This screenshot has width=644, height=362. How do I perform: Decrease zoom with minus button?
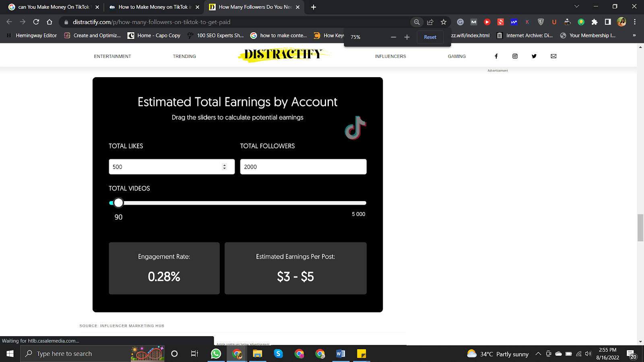pos(394,37)
